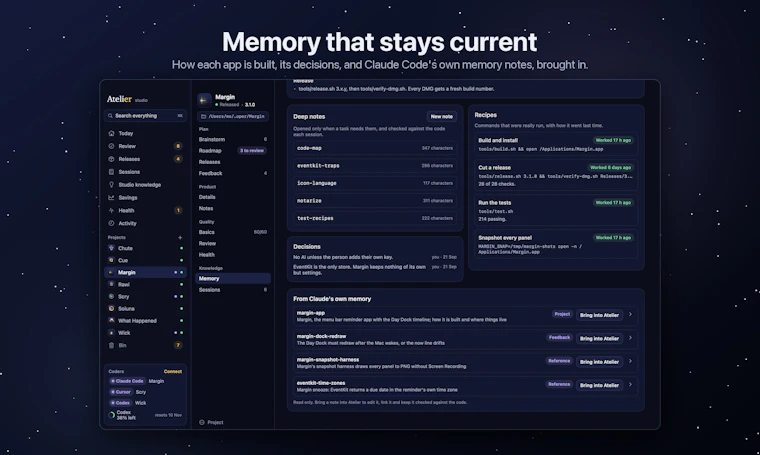Viewport: 760px width, 455px height.
Task: Click the Review checkmark icon in sidebar
Action: 111,146
